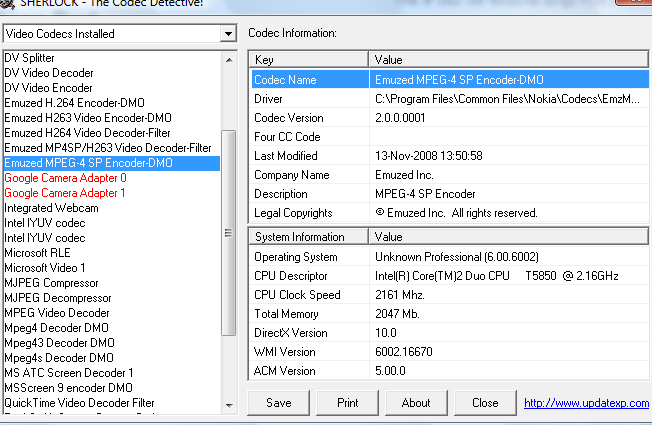
Task: Select the Codec Name row
Action: [450, 79]
